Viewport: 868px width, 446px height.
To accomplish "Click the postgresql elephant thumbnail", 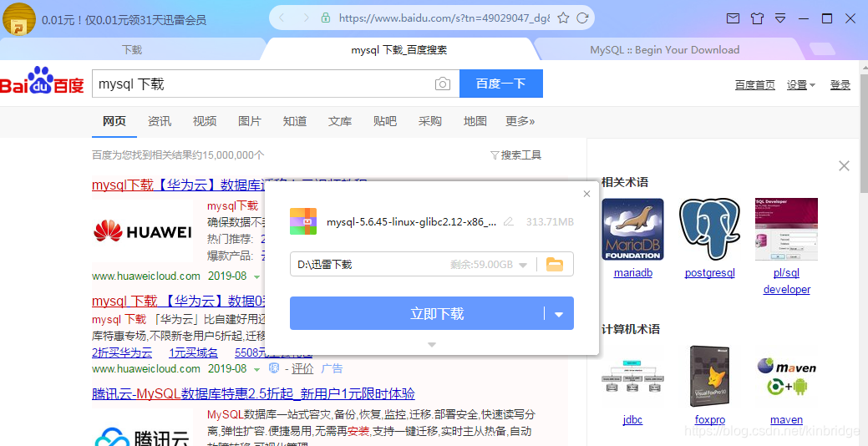I will tap(709, 229).
